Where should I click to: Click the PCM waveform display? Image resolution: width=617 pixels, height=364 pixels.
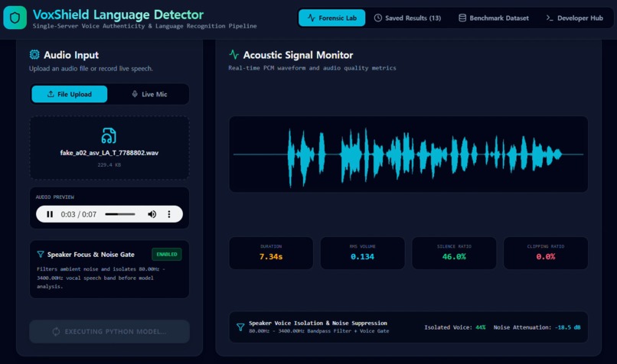point(409,154)
